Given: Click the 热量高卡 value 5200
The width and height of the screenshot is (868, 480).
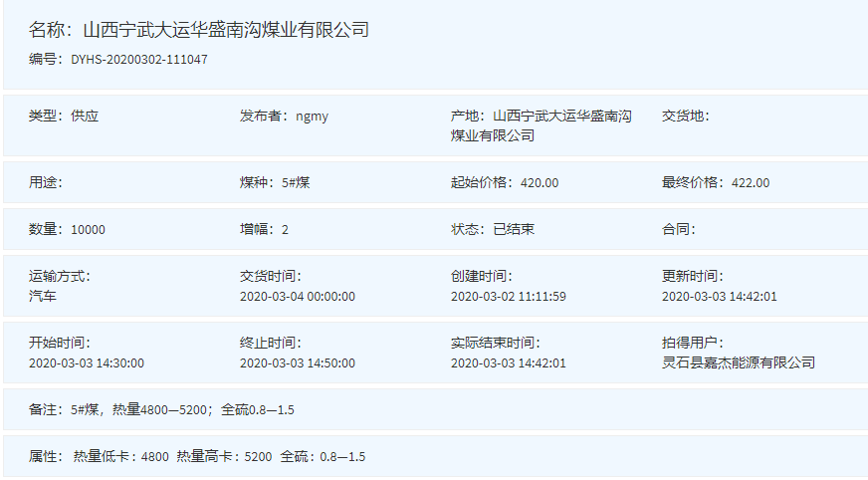Looking at the screenshot, I should [x=258, y=457].
